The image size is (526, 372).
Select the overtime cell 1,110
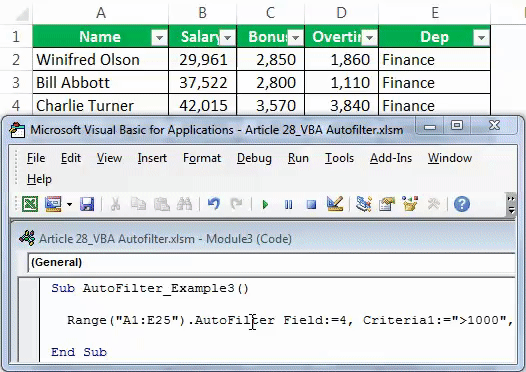(x=342, y=83)
